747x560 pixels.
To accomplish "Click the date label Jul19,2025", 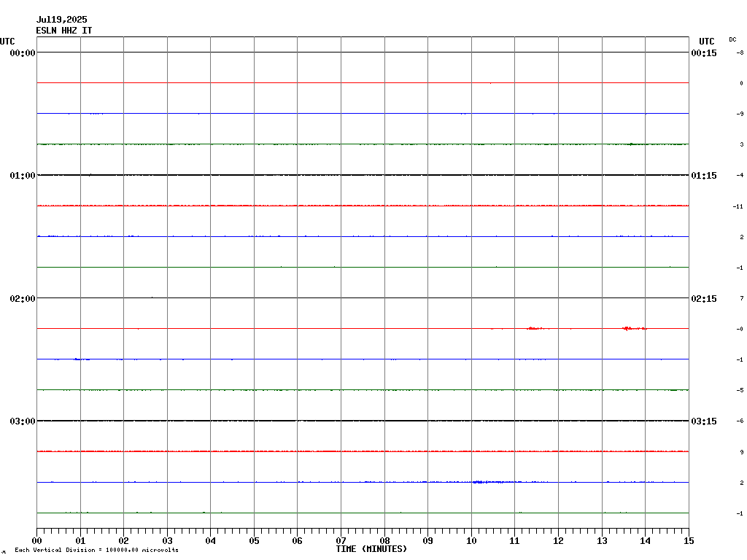I will tap(61, 20).
